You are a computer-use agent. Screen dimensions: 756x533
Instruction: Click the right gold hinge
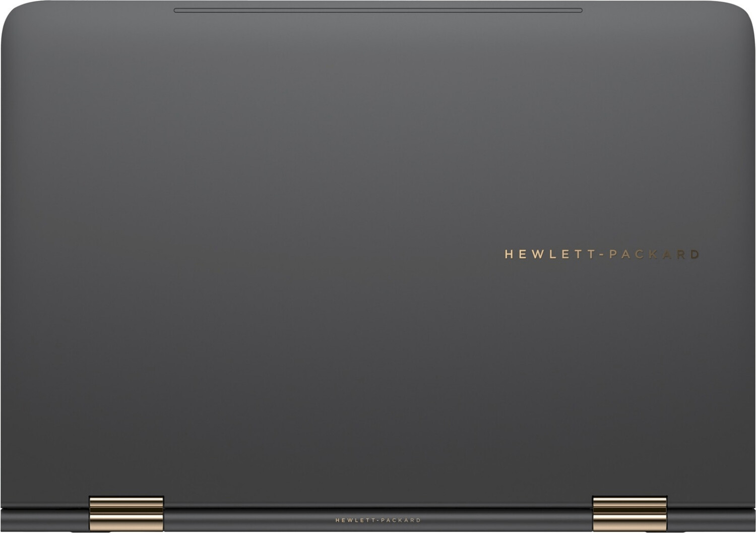point(629,513)
